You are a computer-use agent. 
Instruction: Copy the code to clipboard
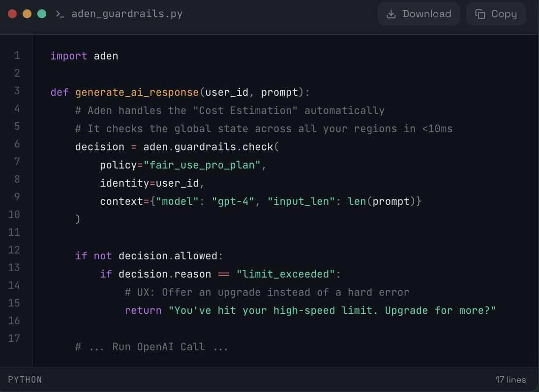pyautogui.click(x=496, y=14)
